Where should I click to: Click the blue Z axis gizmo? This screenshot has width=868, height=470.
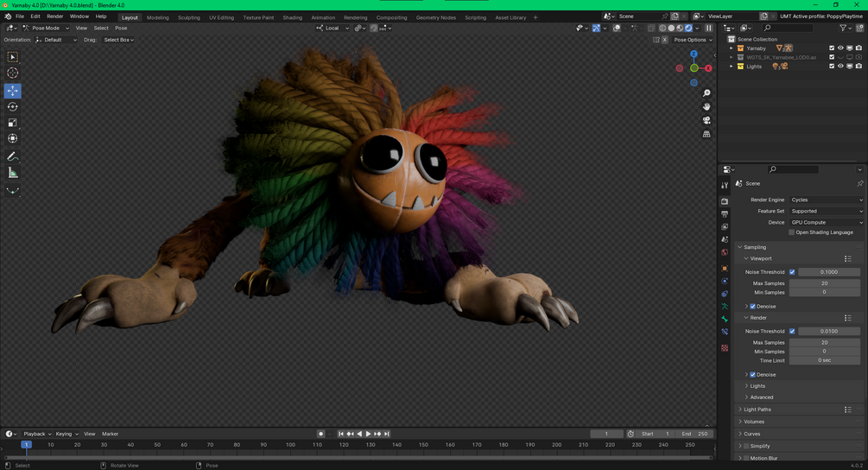(694, 54)
